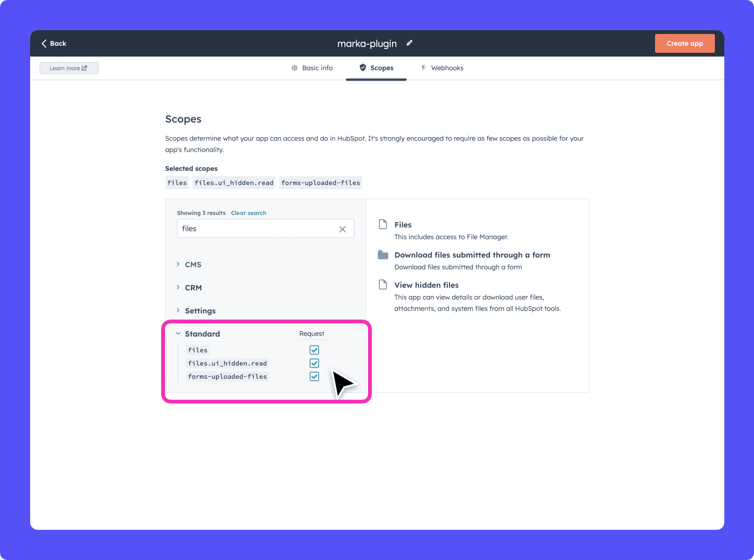754x560 pixels.
Task: Click the lightning icon beside Webhooks
Action: click(x=424, y=68)
